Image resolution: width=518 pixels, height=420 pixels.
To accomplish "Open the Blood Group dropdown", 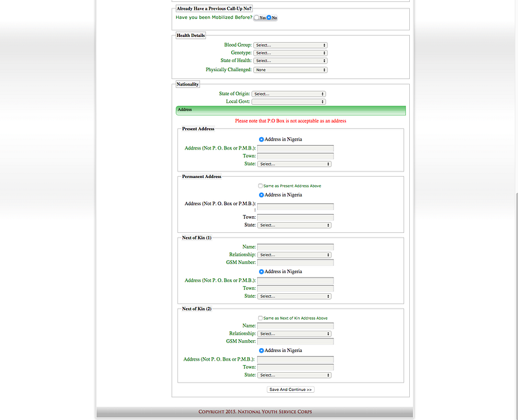I will 290,45.
